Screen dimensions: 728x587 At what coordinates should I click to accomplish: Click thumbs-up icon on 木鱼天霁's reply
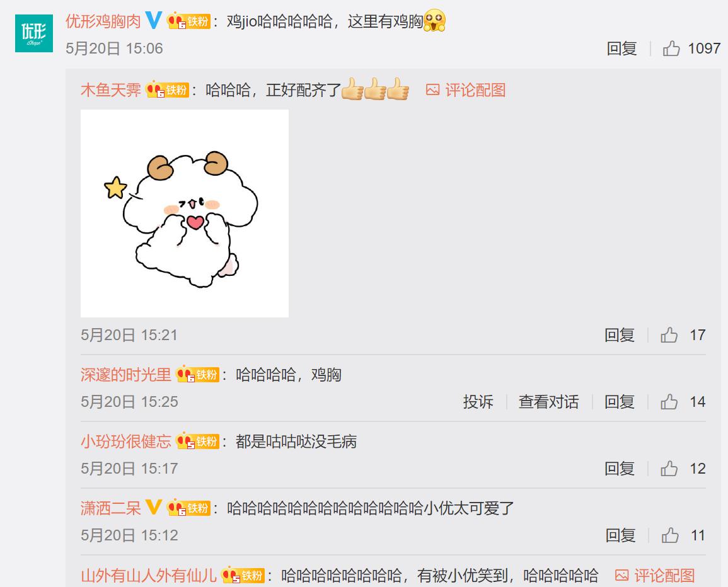pyautogui.click(x=669, y=334)
